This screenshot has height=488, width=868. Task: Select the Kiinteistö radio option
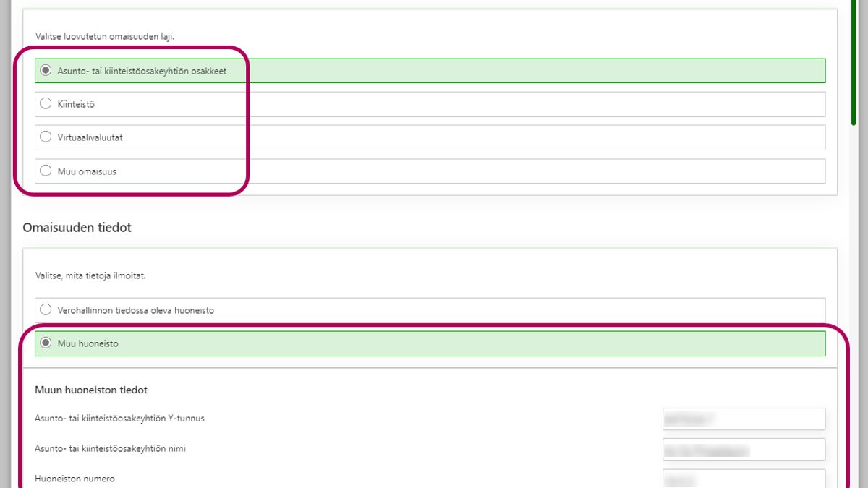click(46, 104)
